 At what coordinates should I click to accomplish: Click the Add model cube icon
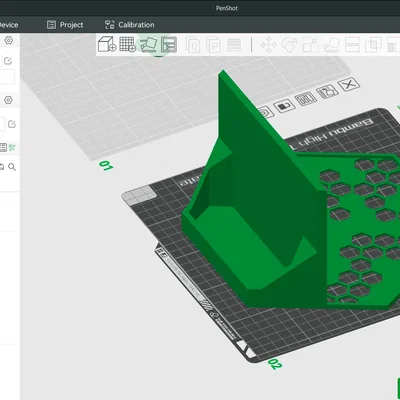[x=107, y=44]
